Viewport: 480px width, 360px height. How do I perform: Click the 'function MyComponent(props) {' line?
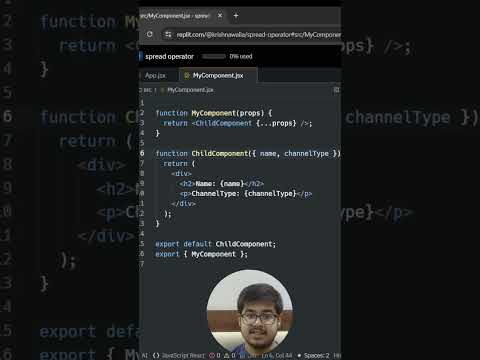click(x=214, y=113)
